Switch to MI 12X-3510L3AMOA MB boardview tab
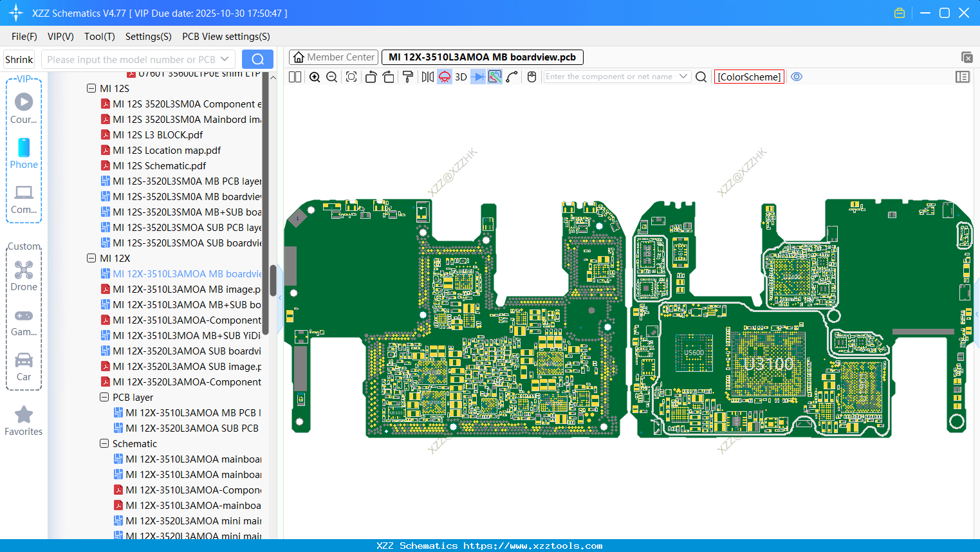Viewport: 980px width, 552px height. click(x=481, y=57)
